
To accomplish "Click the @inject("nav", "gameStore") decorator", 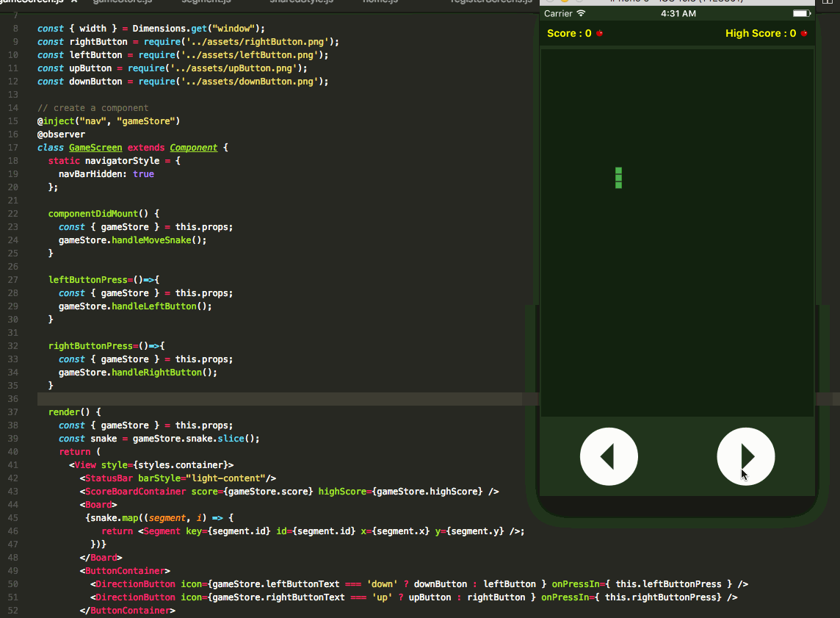I will (x=109, y=121).
